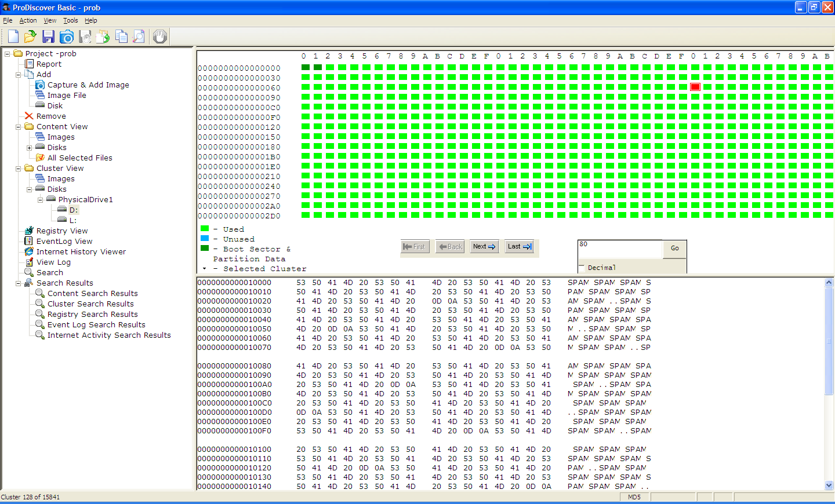Image resolution: width=835 pixels, height=504 pixels.
Task: Select the L: drive in Cluster View
Action: (x=72, y=220)
